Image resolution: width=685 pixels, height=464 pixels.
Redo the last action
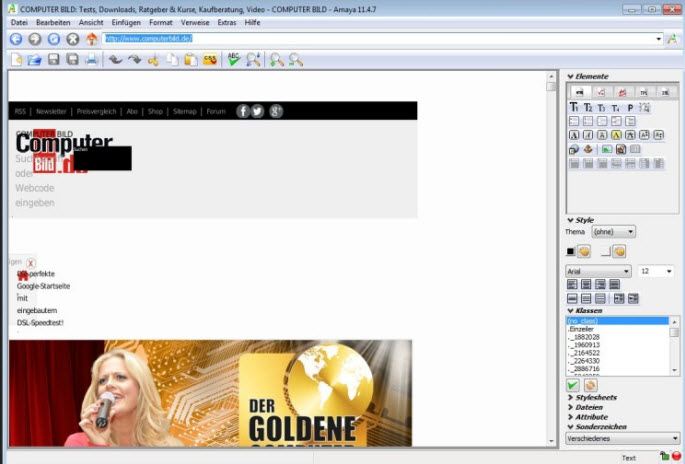[x=134, y=59]
